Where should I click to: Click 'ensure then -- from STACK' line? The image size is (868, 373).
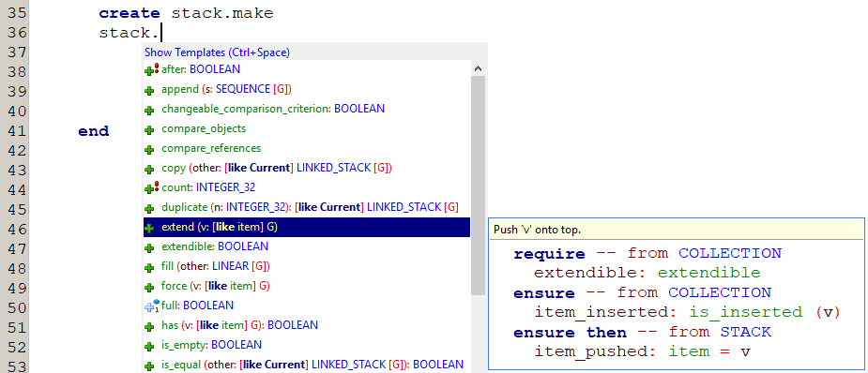tap(642, 332)
